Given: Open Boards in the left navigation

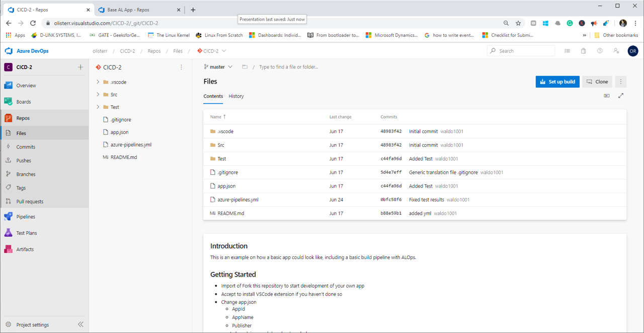Looking at the screenshot, I should point(23,102).
